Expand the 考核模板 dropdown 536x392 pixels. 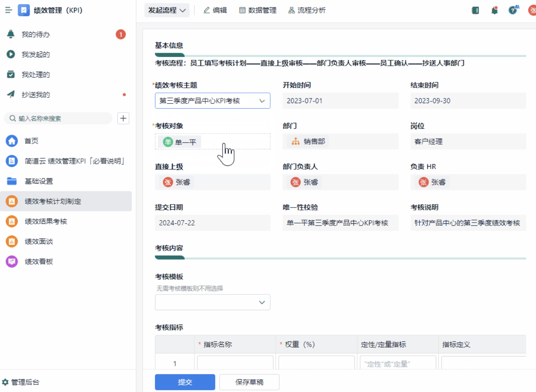pyautogui.click(x=212, y=302)
